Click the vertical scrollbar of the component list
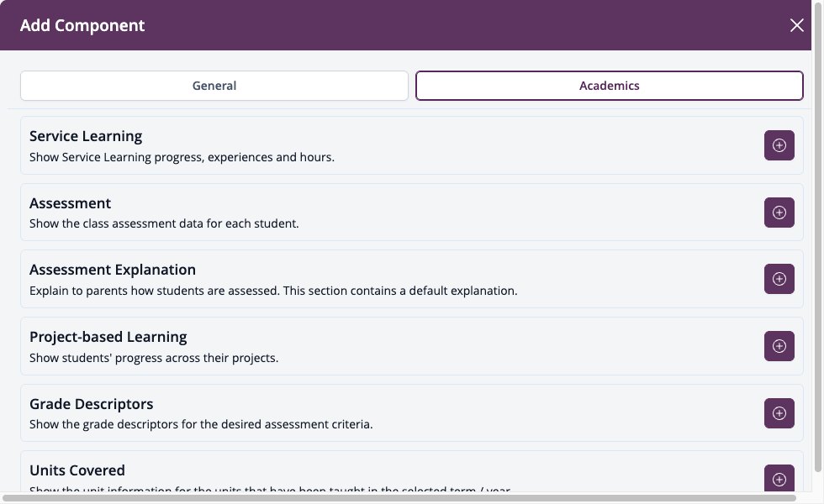This screenshot has width=824, height=504. [817, 236]
